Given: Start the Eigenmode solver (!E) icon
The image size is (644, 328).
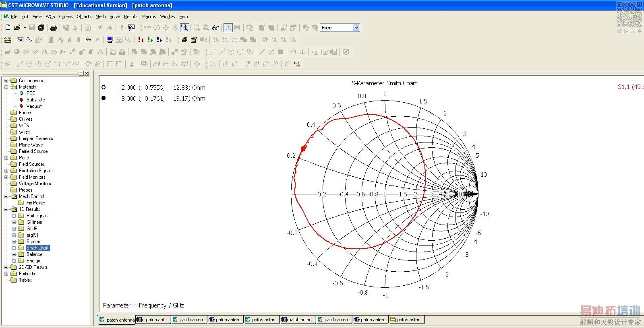Looking at the screenshot, I should click(x=159, y=39).
